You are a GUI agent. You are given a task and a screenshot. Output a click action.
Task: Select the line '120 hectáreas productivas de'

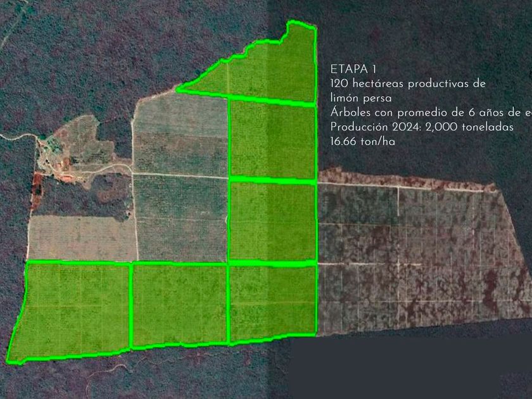[408, 84]
